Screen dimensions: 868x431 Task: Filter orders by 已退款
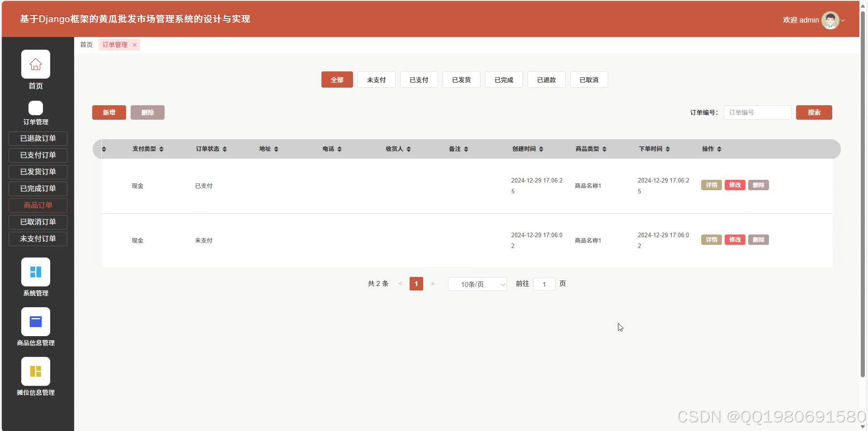pyautogui.click(x=547, y=80)
